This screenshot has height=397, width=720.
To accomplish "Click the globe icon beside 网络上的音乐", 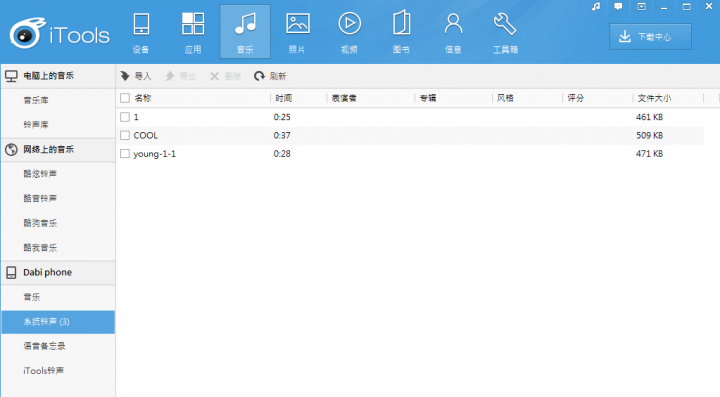I will (11, 150).
